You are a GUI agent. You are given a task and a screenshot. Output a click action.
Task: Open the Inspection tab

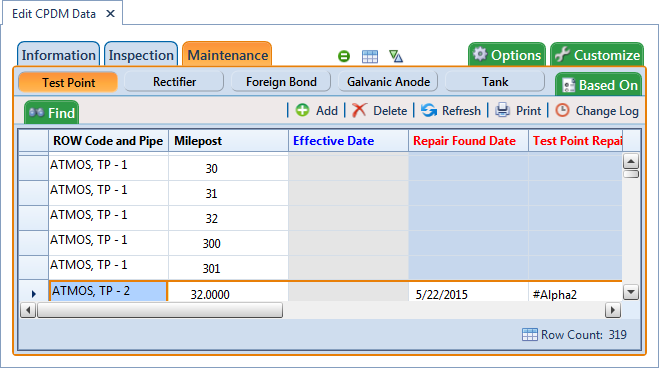[x=141, y=55]
